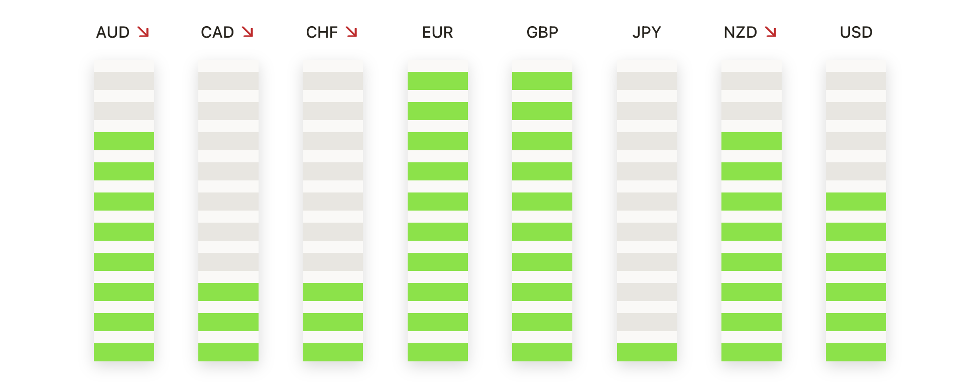Choose the GBP currency label
This screenshot has width=980, height=391.
pyautogui.click(x=542, y=32)
